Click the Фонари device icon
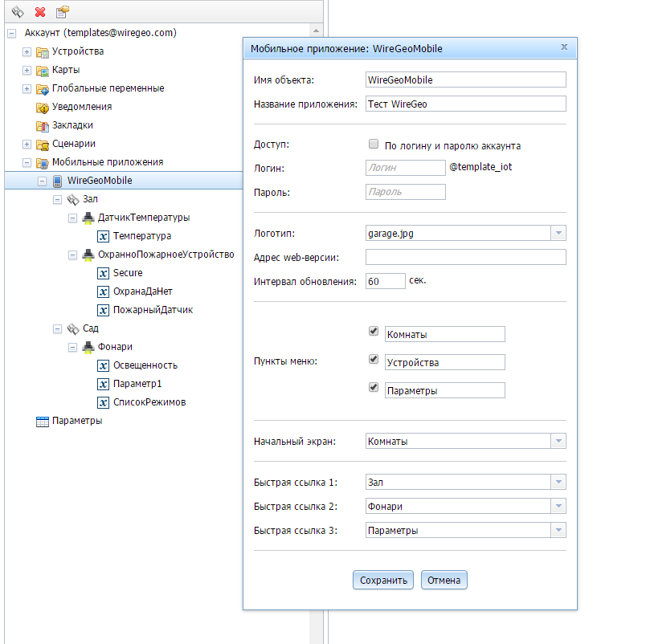Viewport: 646px width, 644px height. point(88,347)
